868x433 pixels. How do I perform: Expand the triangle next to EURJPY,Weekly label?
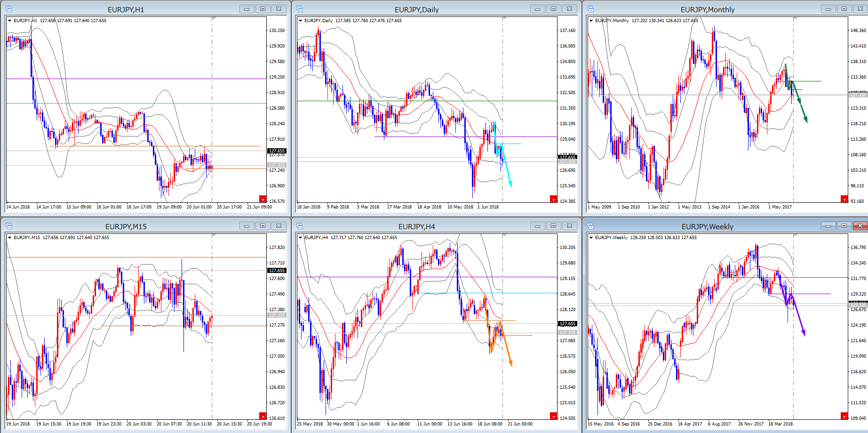point(591,238)
